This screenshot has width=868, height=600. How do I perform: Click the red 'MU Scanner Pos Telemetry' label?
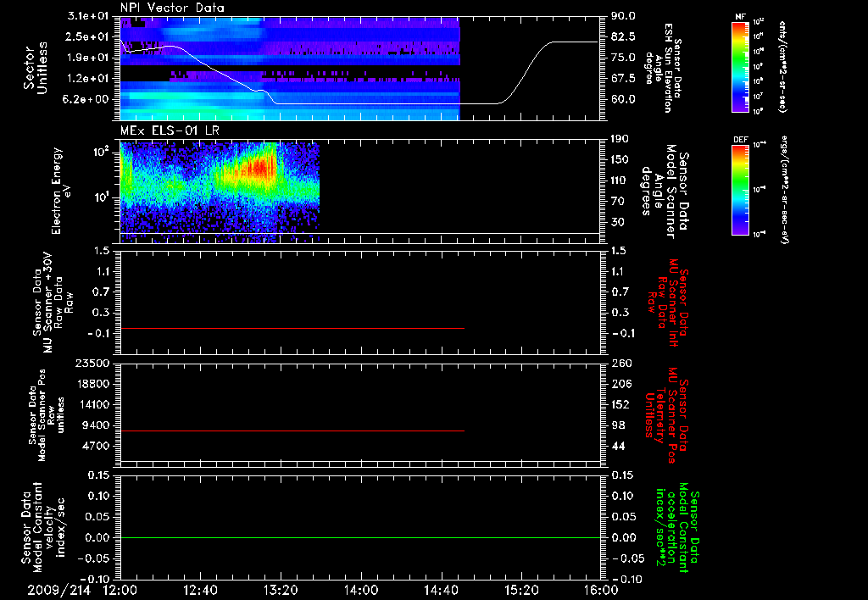(x=666, y=415)
